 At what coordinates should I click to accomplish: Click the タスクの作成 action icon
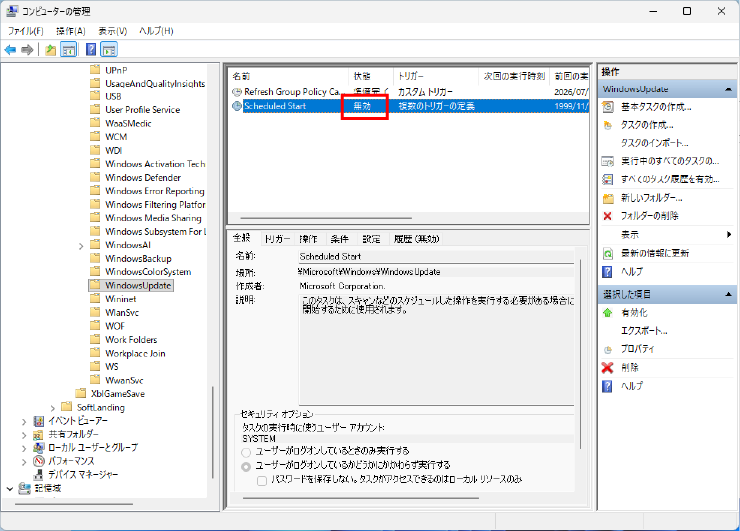pos(608,125)
